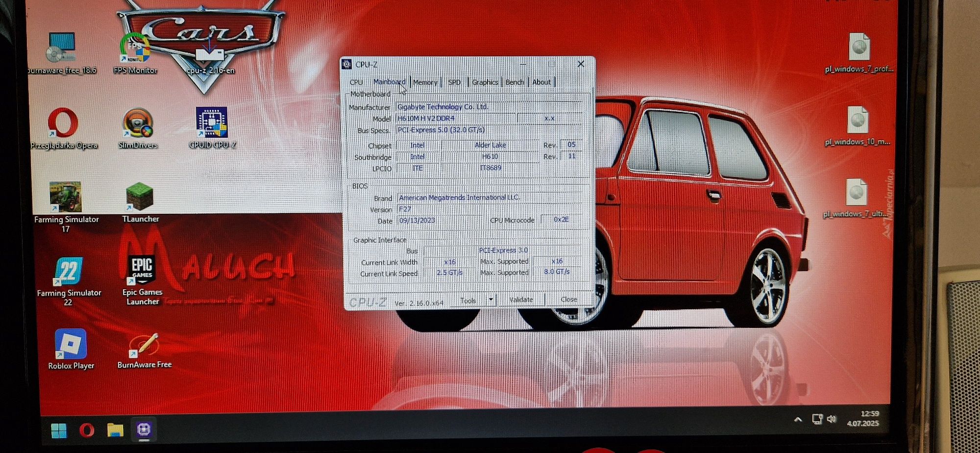Switch to the Memory tab in CPU-Z

425,82
